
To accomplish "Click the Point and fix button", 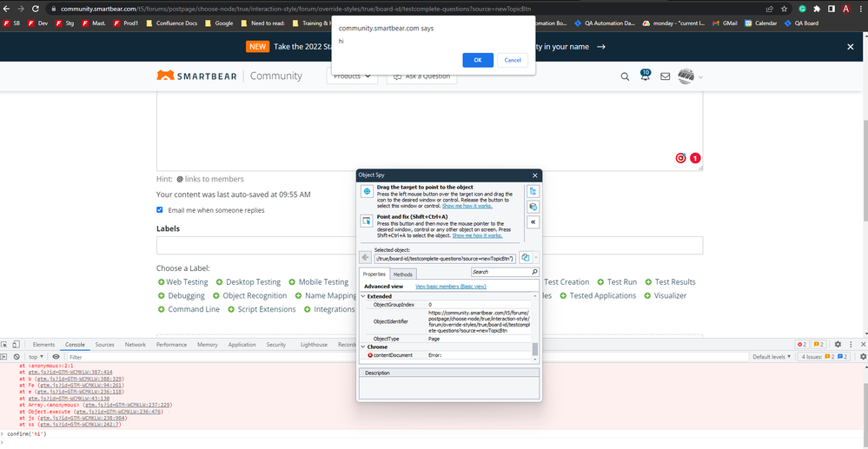I will point(367,221).
